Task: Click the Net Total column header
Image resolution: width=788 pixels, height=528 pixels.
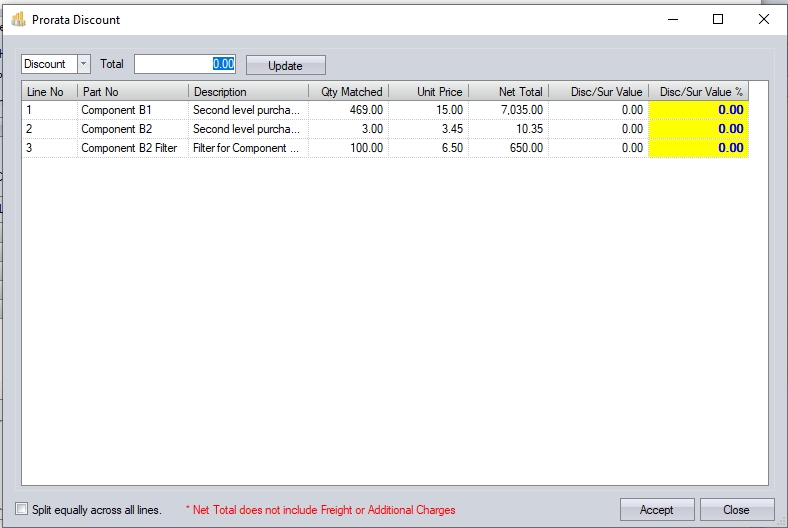Action: coord(508,92)
